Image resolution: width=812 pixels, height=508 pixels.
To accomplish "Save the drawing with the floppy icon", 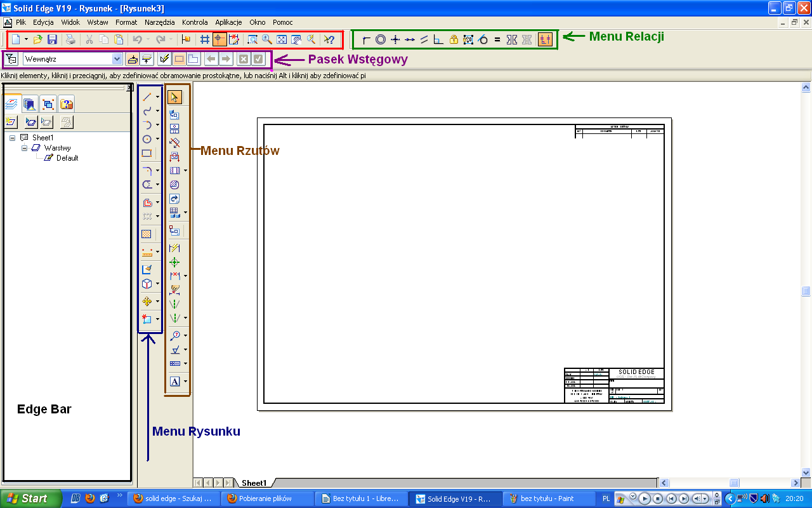I will (x=53, y=39).
